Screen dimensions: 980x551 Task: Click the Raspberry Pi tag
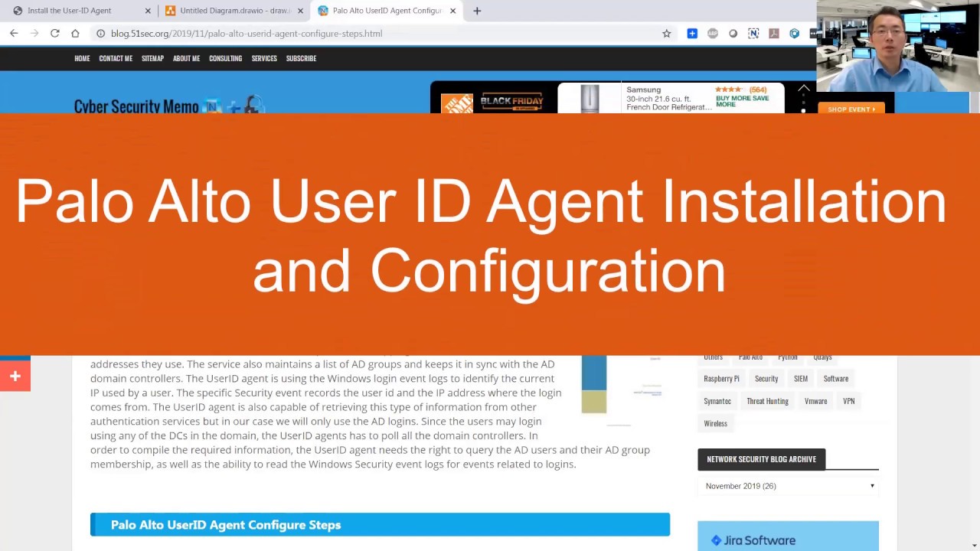point(721,378)
